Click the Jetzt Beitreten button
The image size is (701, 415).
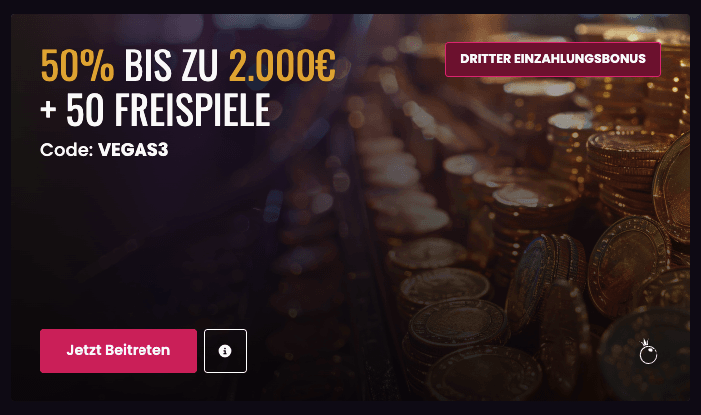[118, 351]
